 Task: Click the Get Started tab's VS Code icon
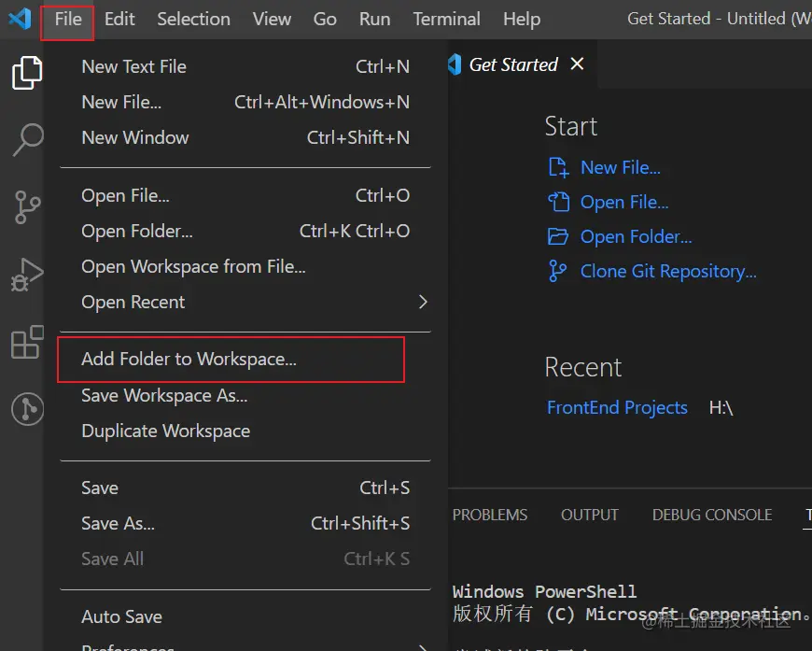tap(455, 64)
